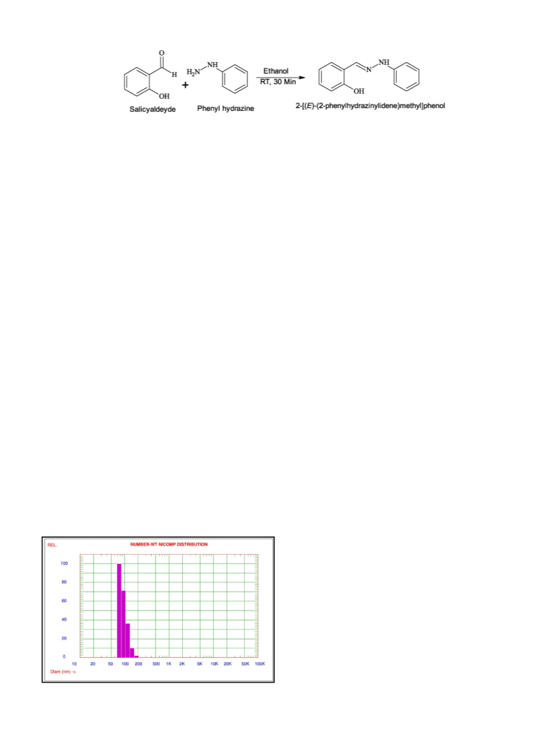560x747 pixels.
Task: Click the 2-[(E)-(2-phenylhydrazinylidene)methyl]phenol product name
Action: (x=371, y=106)
